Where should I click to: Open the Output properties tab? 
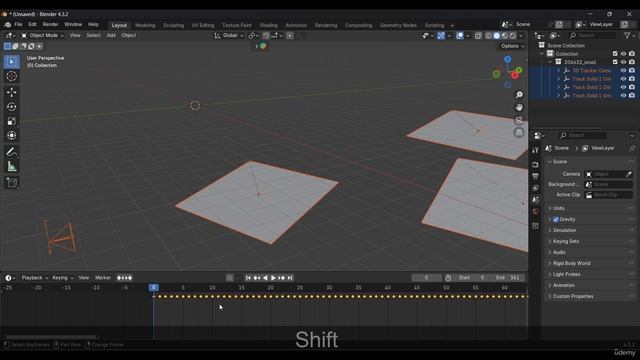[x=535, y=176]
